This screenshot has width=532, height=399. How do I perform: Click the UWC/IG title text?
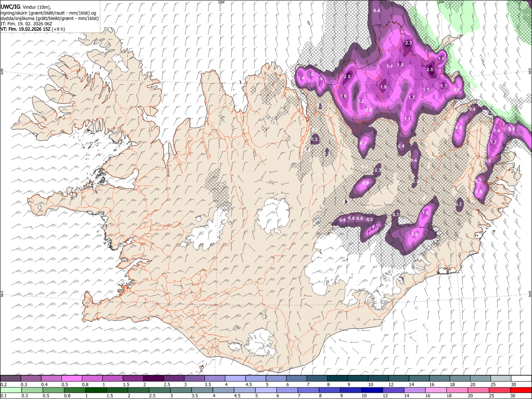click(x=10, y=7)
